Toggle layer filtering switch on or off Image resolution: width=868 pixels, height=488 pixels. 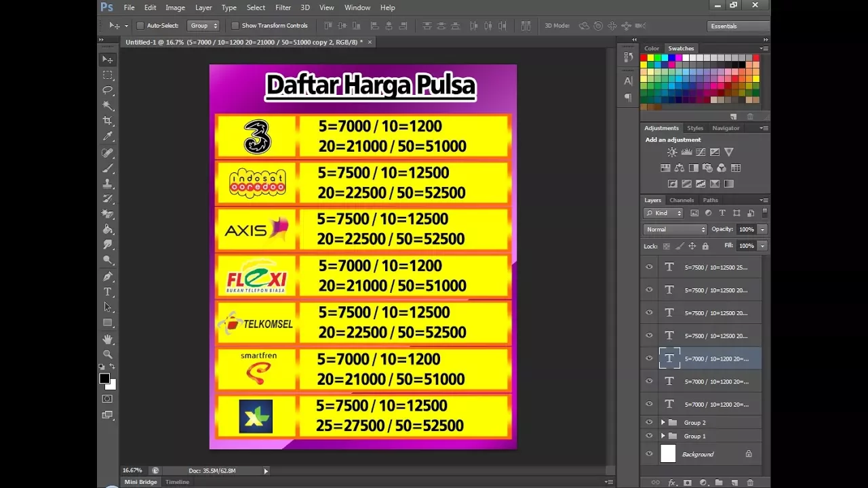pos(765,213)
